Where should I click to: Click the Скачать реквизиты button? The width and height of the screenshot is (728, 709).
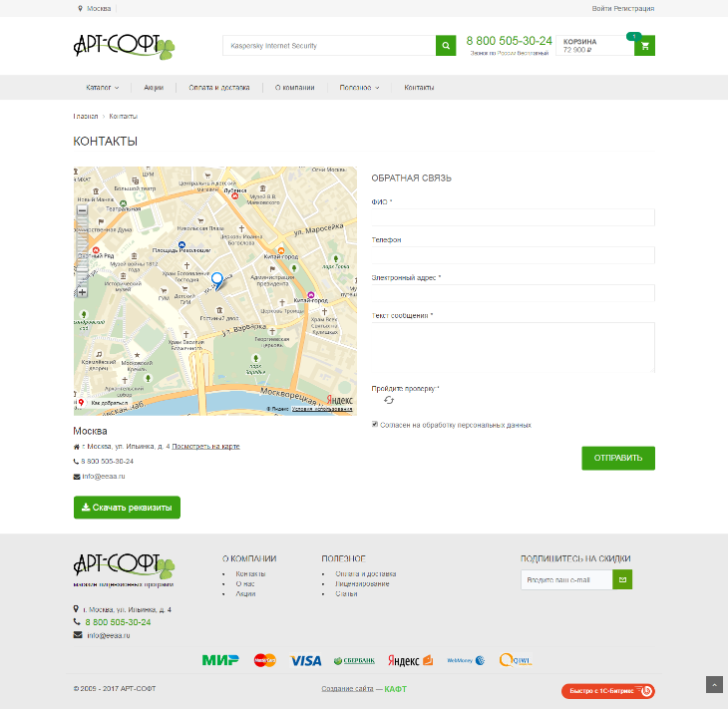(127, 508)
